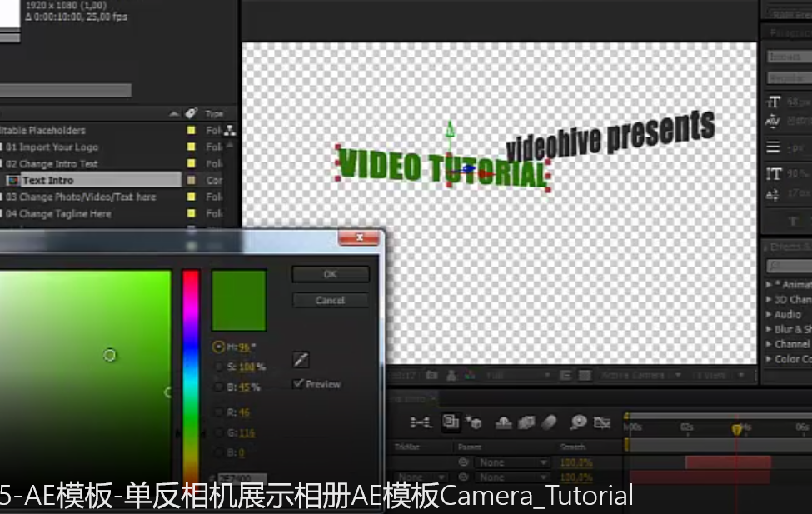Click the Region of Interest icon

(x=565, y=375)
